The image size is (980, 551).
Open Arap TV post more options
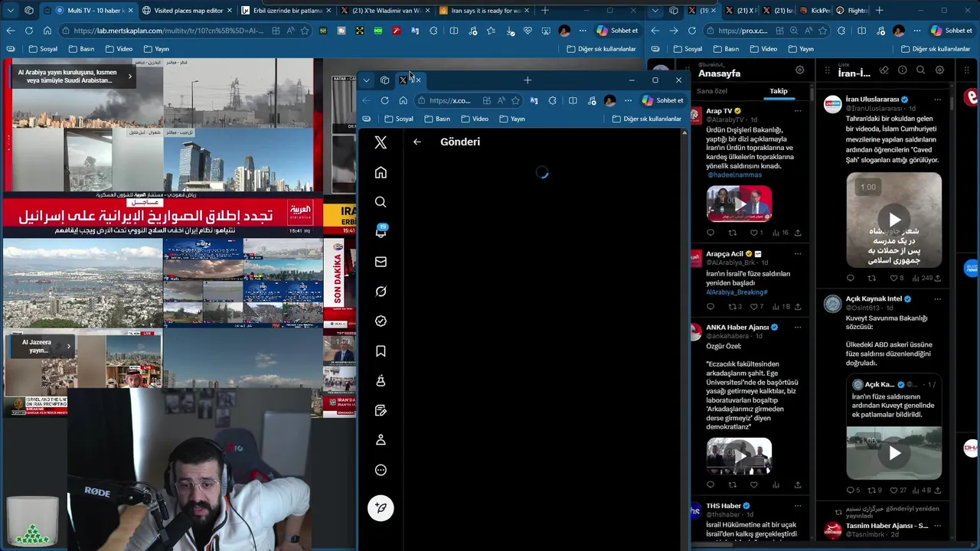click(798, 111)
